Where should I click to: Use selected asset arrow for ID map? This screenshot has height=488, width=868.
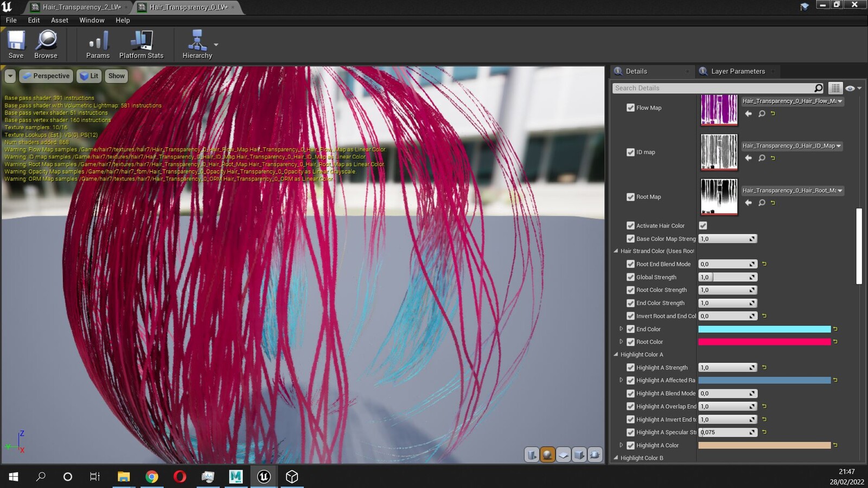point(749,158)
